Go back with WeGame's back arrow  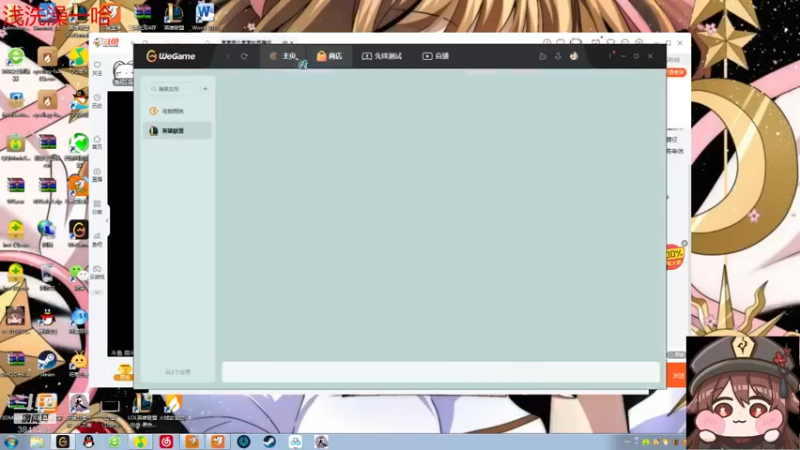(229, 56)
